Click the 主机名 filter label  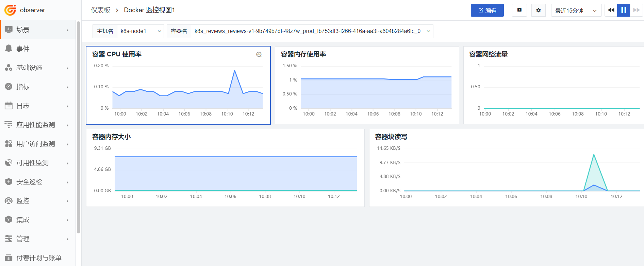(105, 31)
